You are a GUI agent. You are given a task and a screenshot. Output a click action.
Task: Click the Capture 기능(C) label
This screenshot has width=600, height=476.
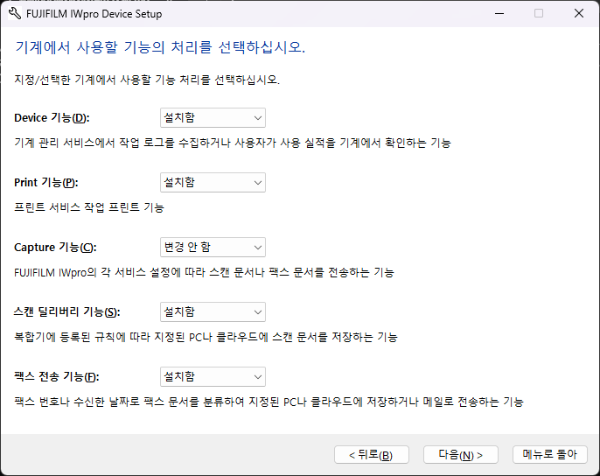[x=55, y=248]
